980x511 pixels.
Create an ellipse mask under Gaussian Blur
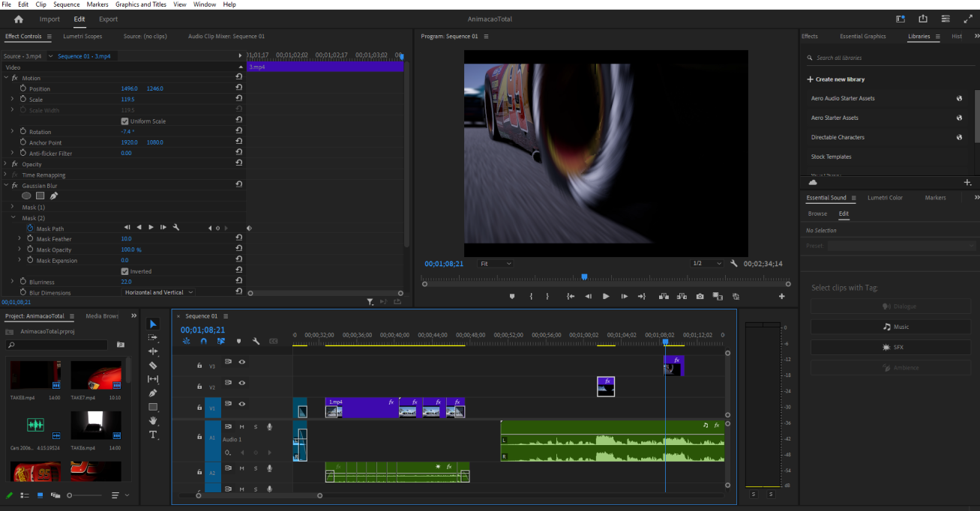26,196
